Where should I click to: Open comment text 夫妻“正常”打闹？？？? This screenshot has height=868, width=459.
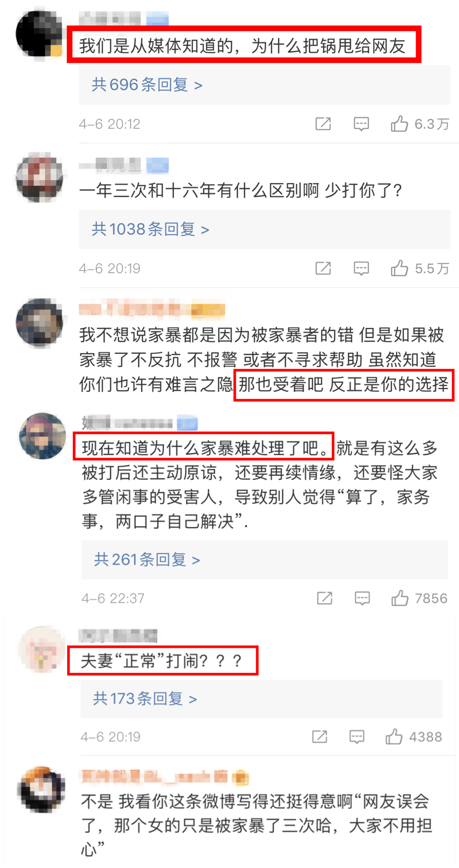pos(161,661)
